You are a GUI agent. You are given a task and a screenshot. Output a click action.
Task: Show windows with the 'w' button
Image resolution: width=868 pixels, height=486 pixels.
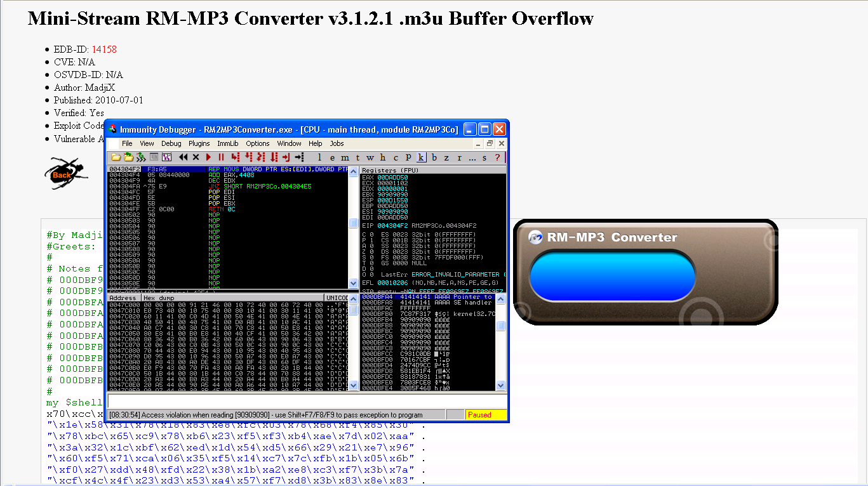pyautogui.click(x=370, y=157)
